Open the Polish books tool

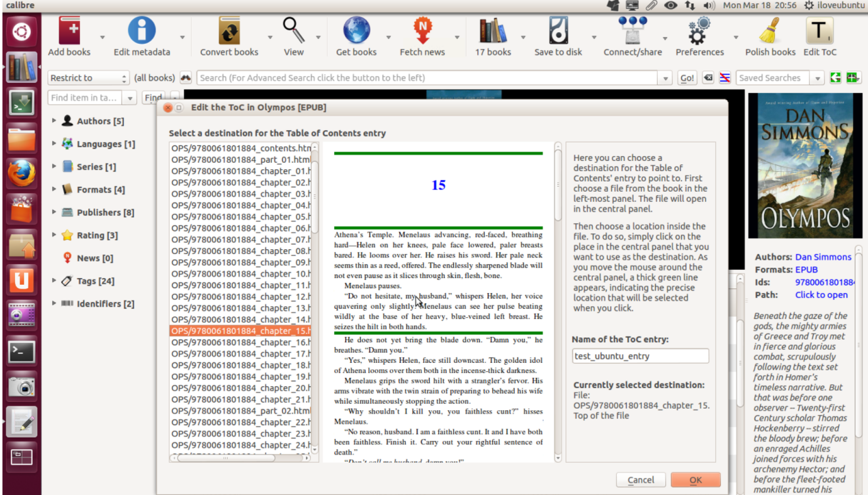(x=770, y=31)
